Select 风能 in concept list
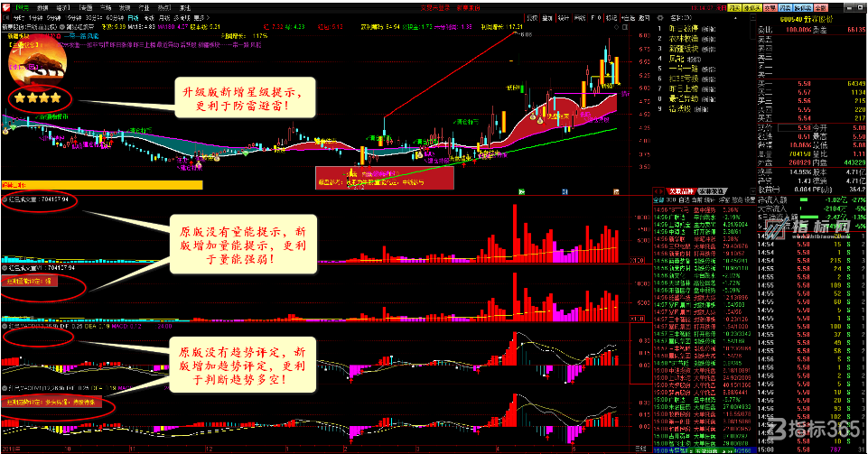The image size is (868, 454). (x=677, y=59)
